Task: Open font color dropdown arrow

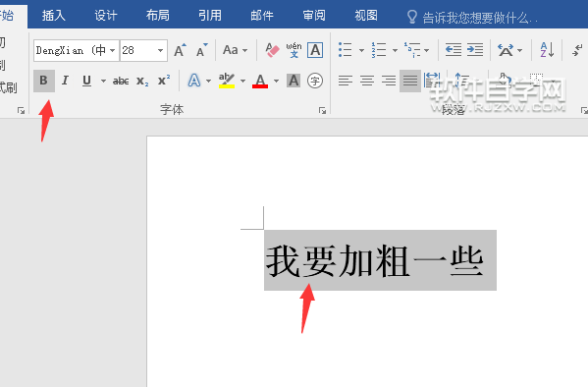Action: [x=277, y=81]
